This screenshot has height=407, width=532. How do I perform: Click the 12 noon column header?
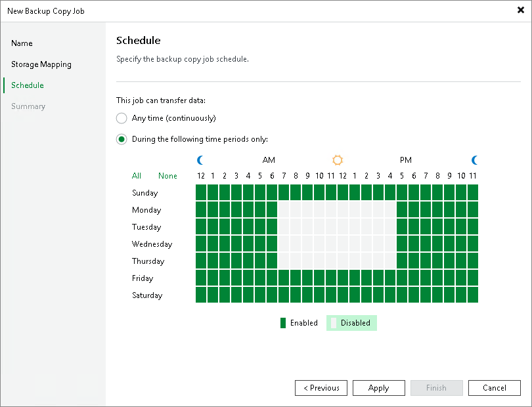tap(343, 176)
